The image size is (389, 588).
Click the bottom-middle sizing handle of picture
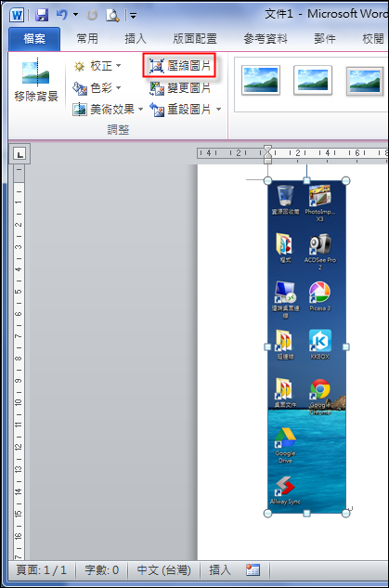[x=306, y=513]
